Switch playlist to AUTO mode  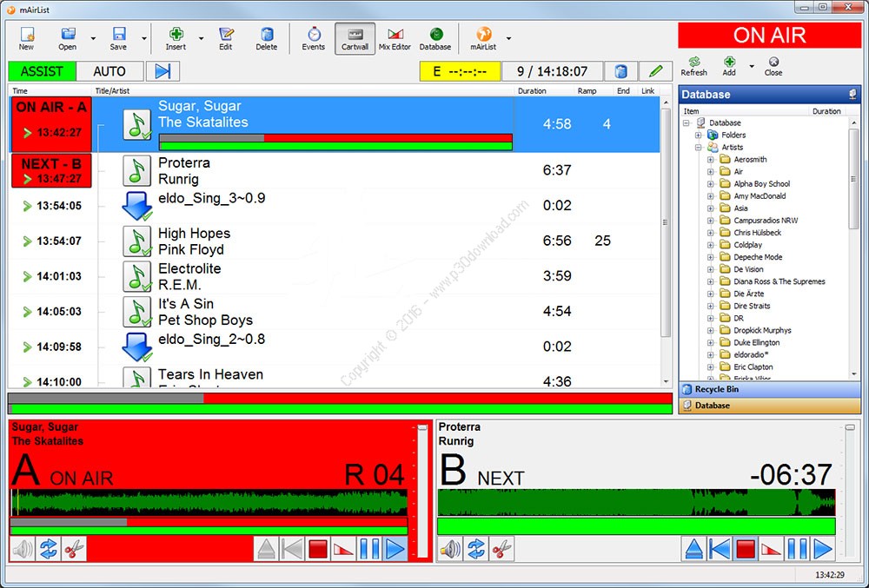pos(109,71)
